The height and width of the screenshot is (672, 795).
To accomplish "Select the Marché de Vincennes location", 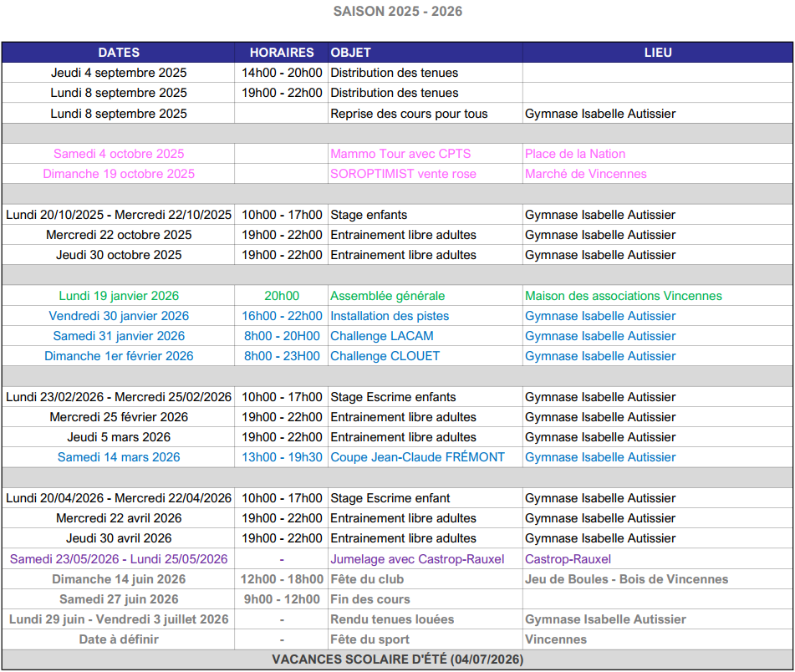I will tap(585, 174).
